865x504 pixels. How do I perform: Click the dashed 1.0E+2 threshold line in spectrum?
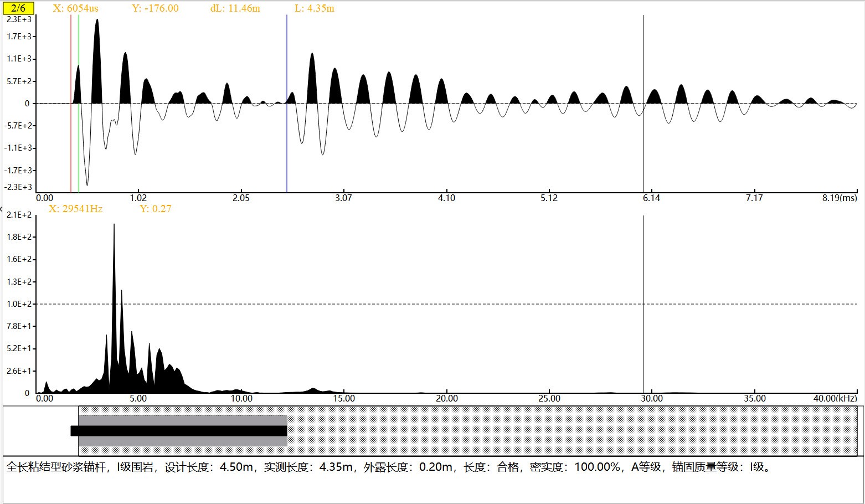point(443,304)
